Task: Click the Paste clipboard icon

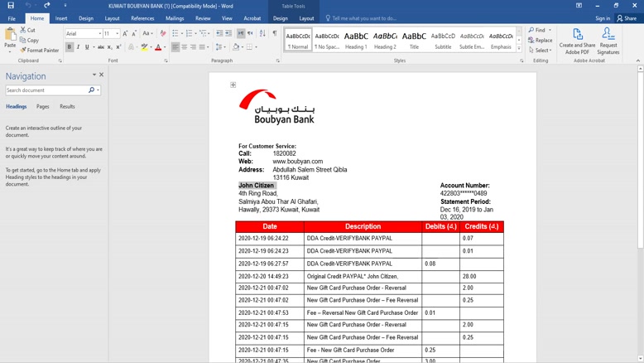Action: [x=10, y=36]
